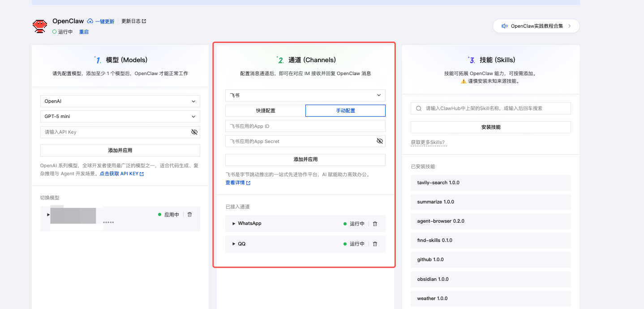Toggle App Secret visibility eye icon
The width and height of the screenshot is (644, 309).
380,141
